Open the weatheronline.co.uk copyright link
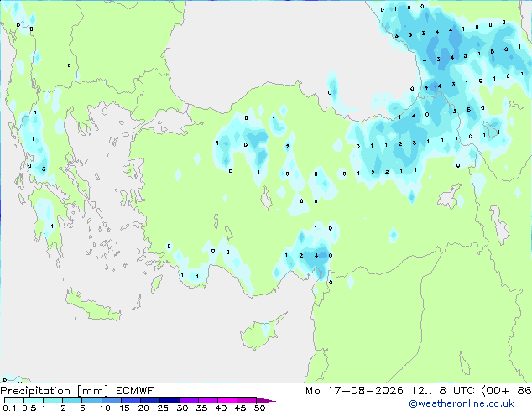Image resolution: width=532 pixels, height=411 pixels. (462, 403)
